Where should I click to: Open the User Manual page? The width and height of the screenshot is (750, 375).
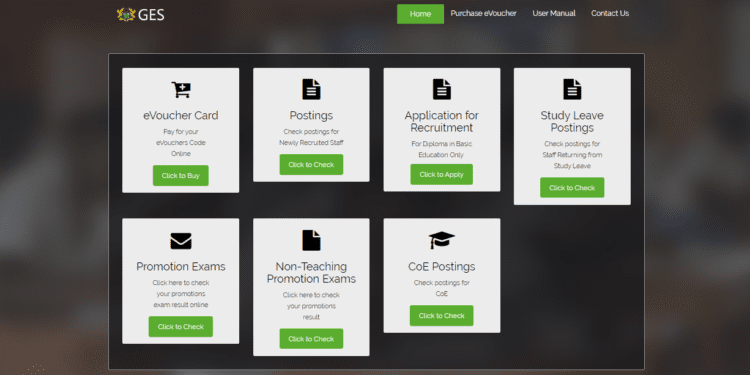click(554, 13)
